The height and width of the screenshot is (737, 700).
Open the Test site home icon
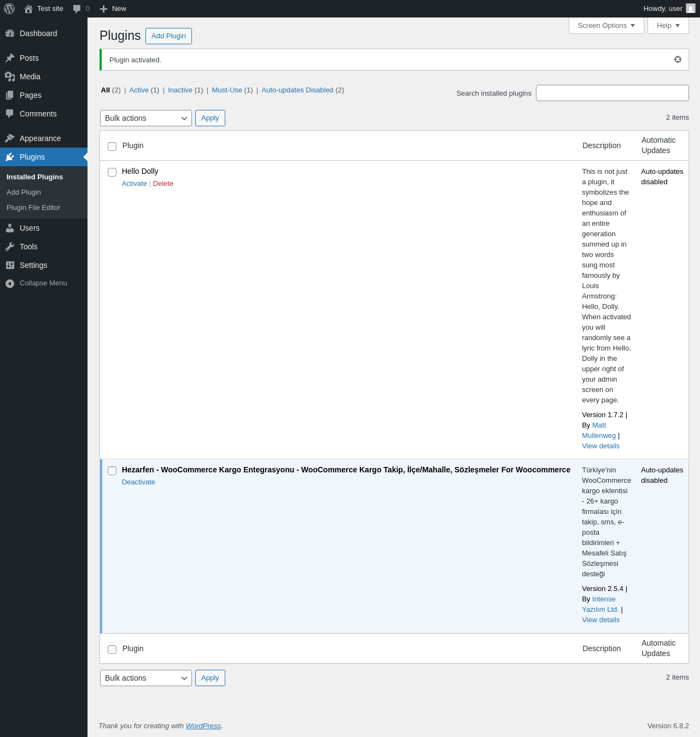tap(28, 9)
